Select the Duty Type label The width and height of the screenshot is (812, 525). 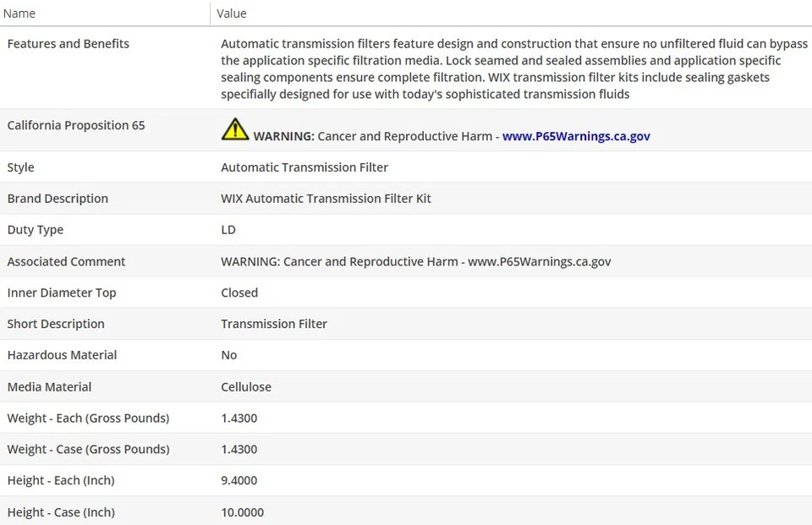coord(36,230)
